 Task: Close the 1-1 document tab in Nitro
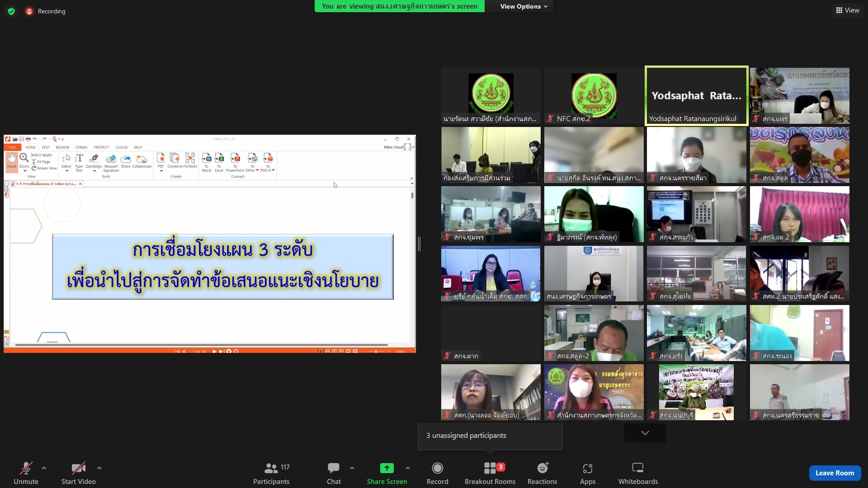pos(80,184)
